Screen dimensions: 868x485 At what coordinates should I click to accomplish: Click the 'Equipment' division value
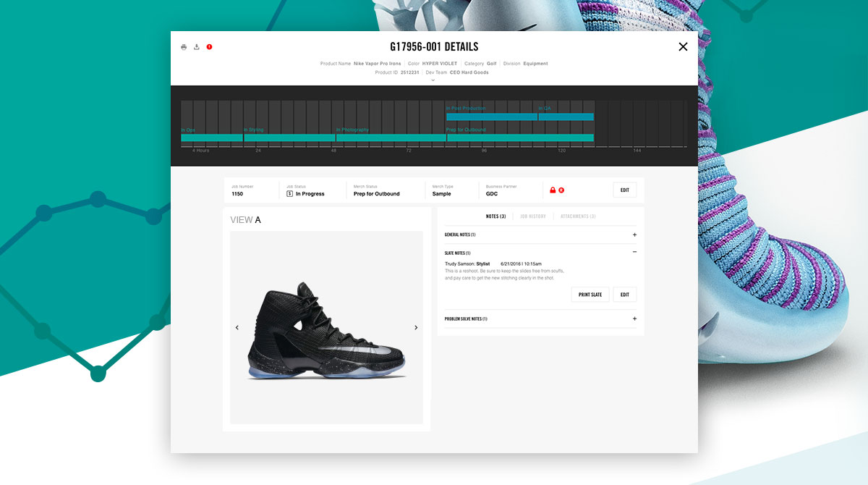(535, 64)
